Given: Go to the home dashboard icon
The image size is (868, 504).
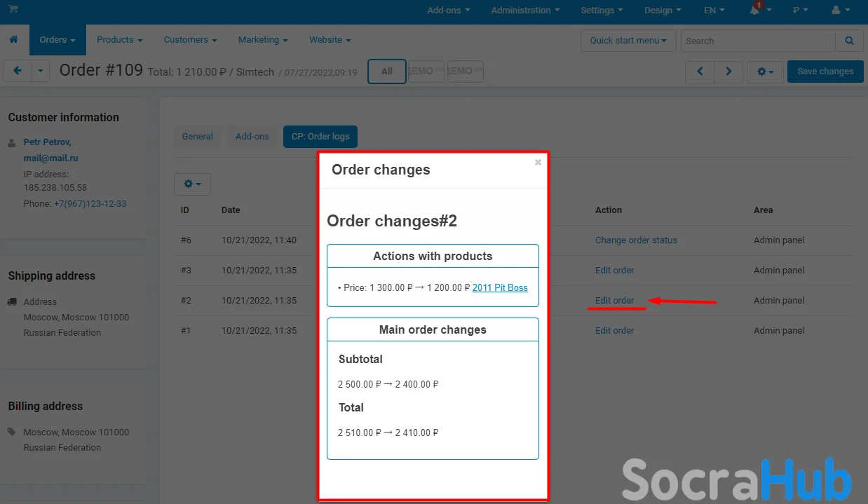Looking at the screenshot, I should (x=14, y=40).
